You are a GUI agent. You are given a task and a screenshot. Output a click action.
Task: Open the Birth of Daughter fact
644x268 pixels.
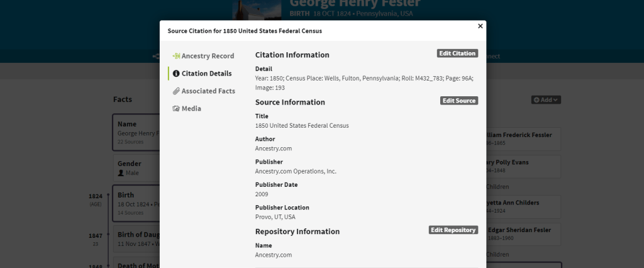pos(136,238)
